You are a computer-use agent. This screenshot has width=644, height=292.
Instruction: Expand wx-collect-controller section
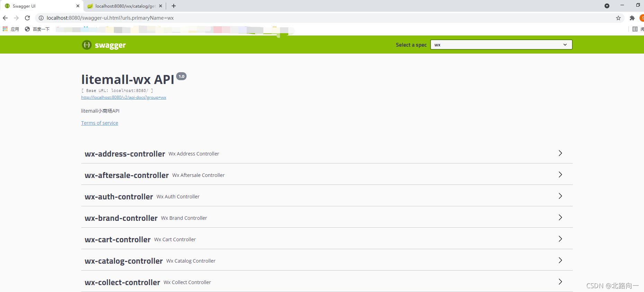560,282
